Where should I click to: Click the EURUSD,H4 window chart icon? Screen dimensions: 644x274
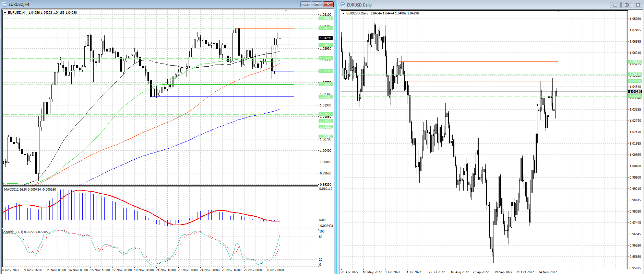pyautogui.click(x=4, y=4)
